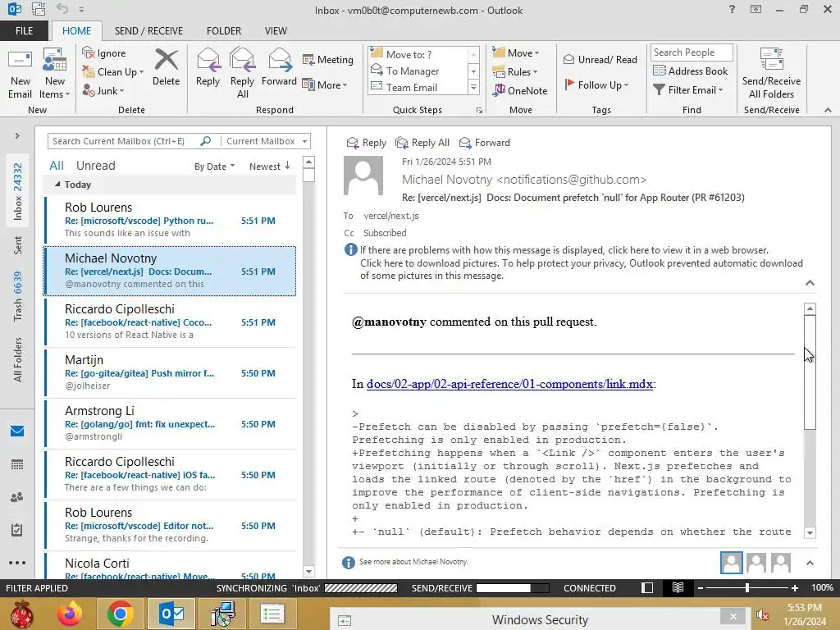This screenshot has width=840, height=630.
Task: Switch to the FOLDER tab
Action: click(x=224, y=30)
